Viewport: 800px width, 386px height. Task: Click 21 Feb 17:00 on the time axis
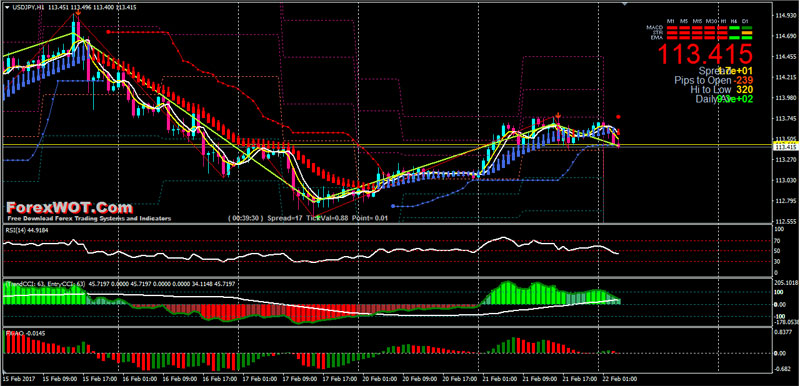point(580,380)
